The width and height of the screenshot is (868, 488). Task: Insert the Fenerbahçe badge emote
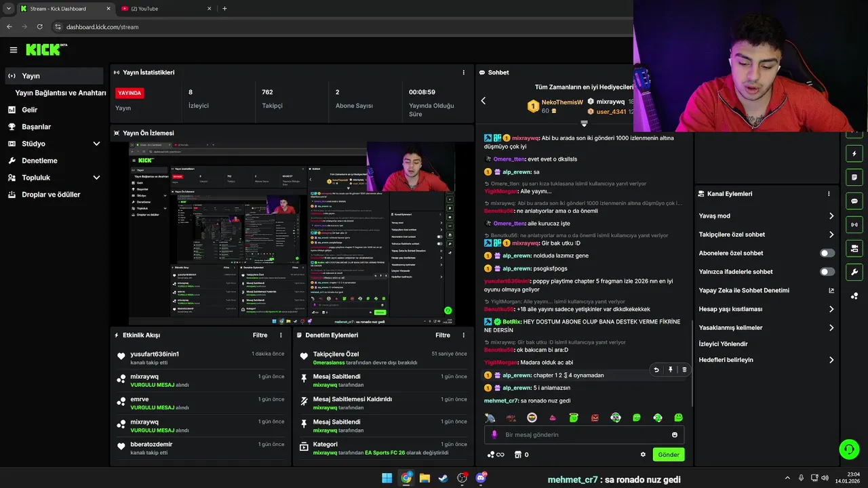coord(532,418)
